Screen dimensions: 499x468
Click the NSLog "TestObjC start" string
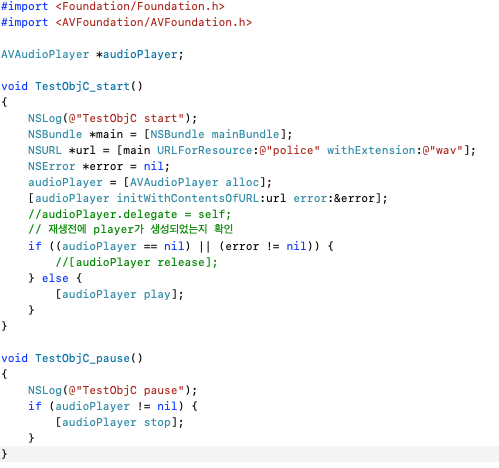pos(126,118)
